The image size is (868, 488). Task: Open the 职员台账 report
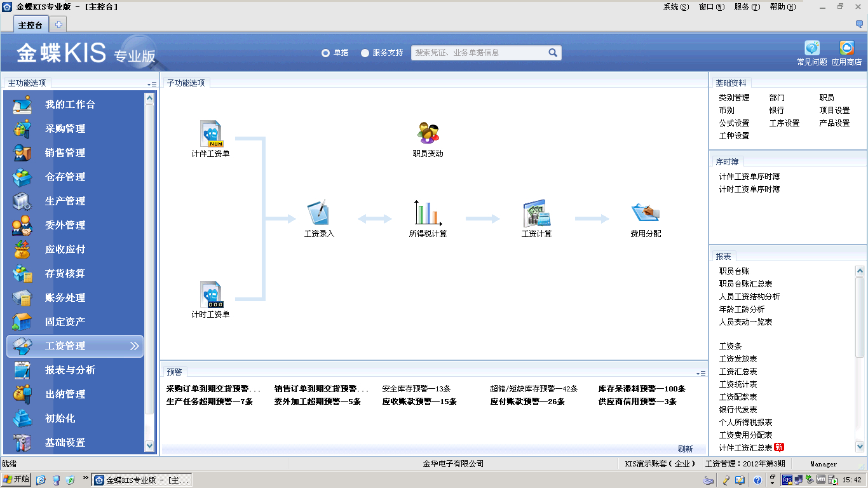tap(734, 271)
